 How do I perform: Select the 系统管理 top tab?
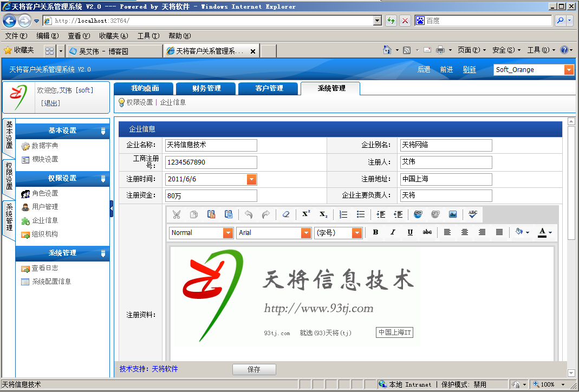331,89
